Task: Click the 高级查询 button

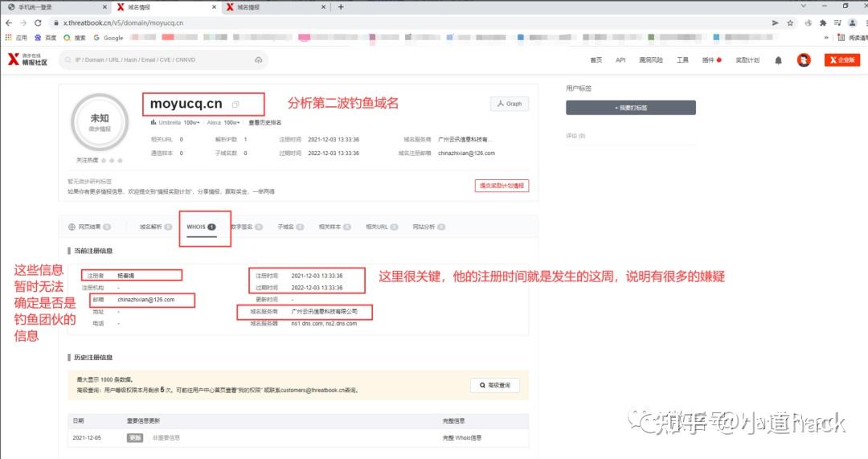Action: (x=495, y=385)
